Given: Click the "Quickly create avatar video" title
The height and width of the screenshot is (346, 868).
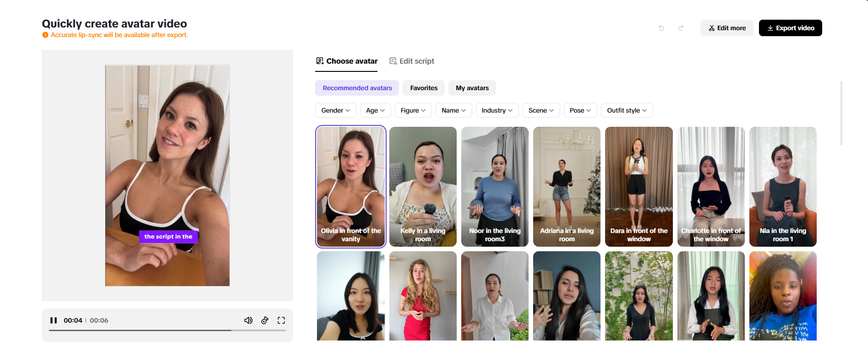Looking at the screenshot, I should pyautogui.click(x=115, y=23).
